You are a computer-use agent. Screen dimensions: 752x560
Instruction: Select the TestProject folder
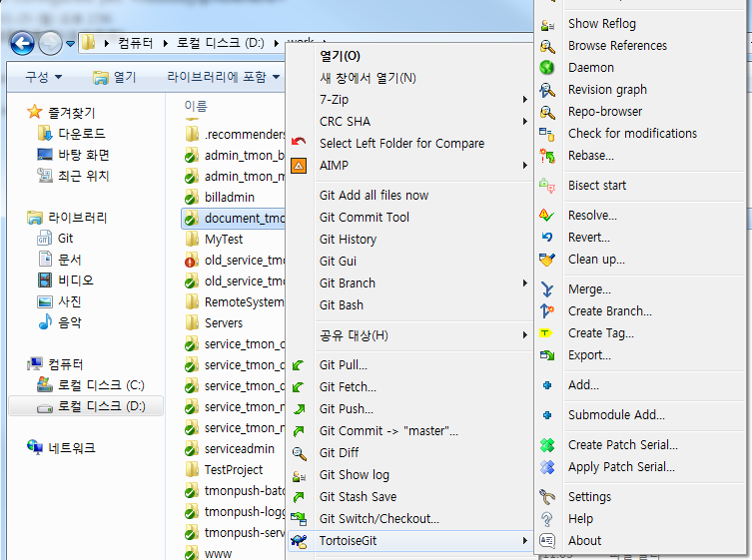[224, 469]
